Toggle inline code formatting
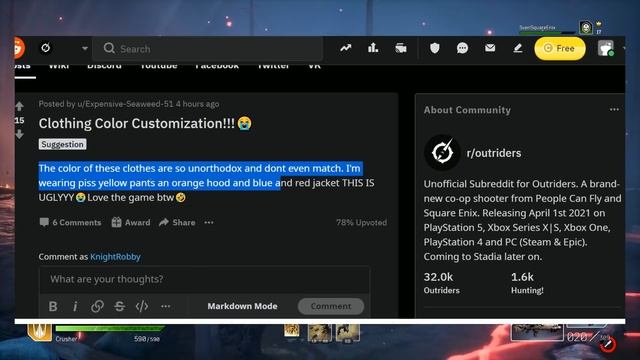Image resolution: width=640 pixels, height=360 pixels. click(x=142, y=306)
